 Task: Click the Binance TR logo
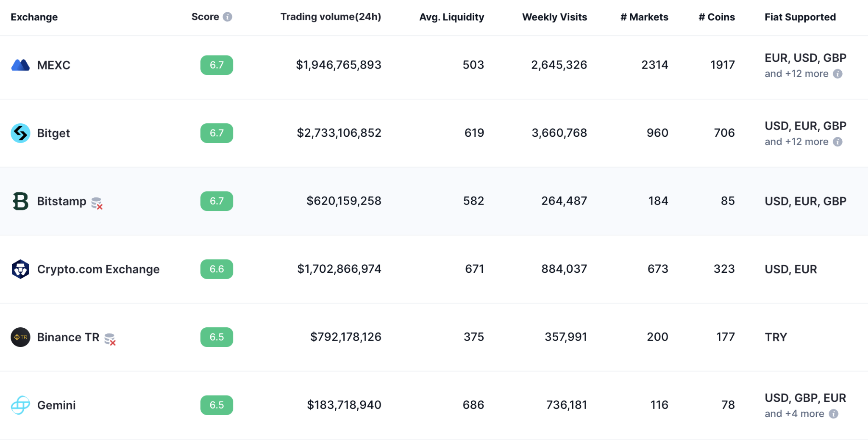(x=20, y=337)
